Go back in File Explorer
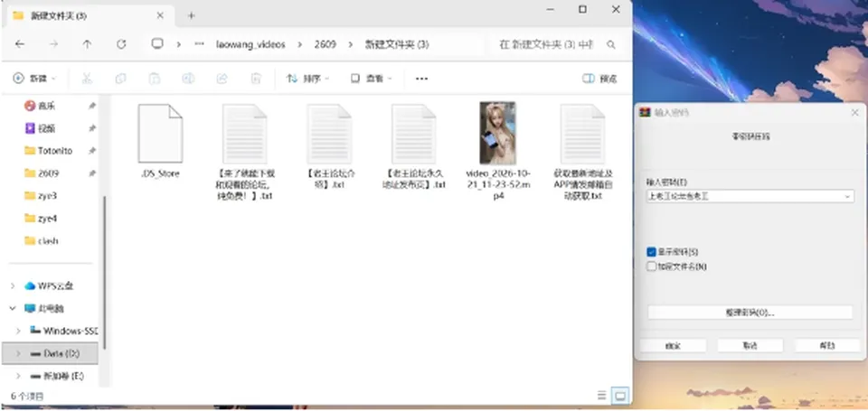This screenshot has width=868, height=411. click(x=20, y=44)
